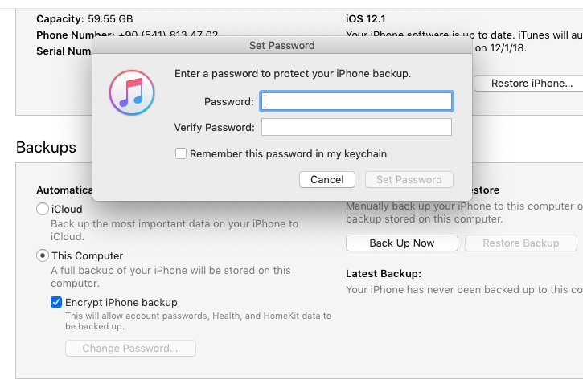Click the Restore Backup button

[520, 243]
